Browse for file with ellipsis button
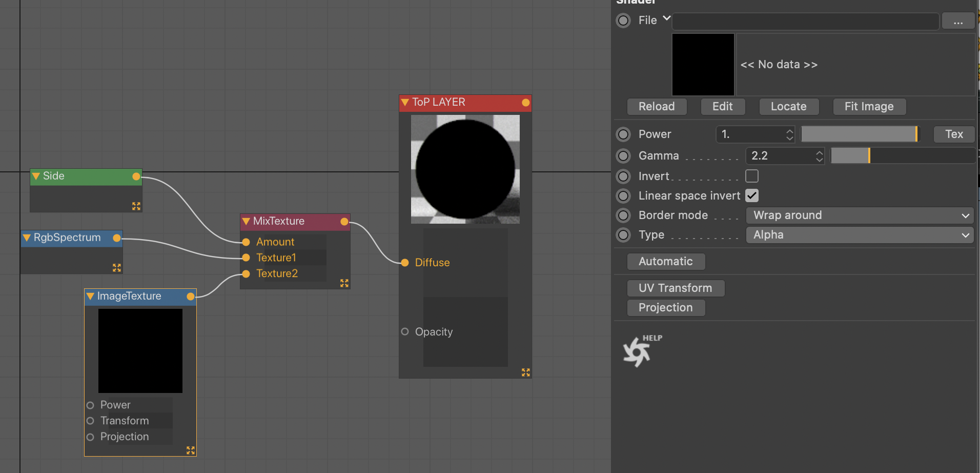 [958, 22]
